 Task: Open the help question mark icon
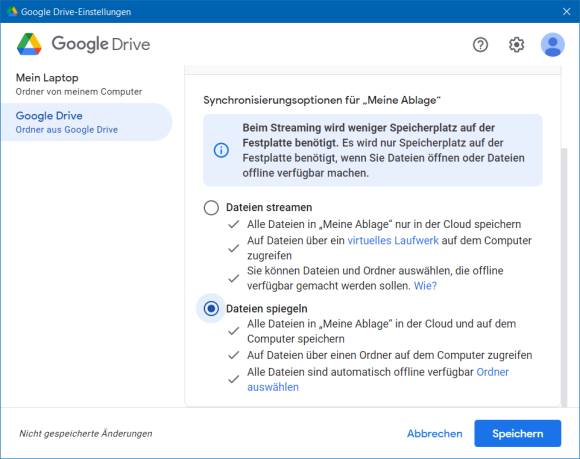480,45
